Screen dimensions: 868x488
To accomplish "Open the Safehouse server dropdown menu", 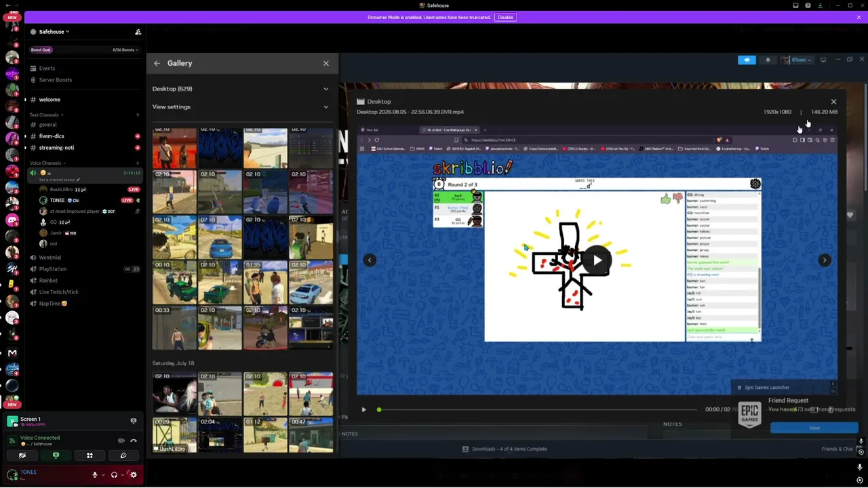I will click(x=54, y=32).
